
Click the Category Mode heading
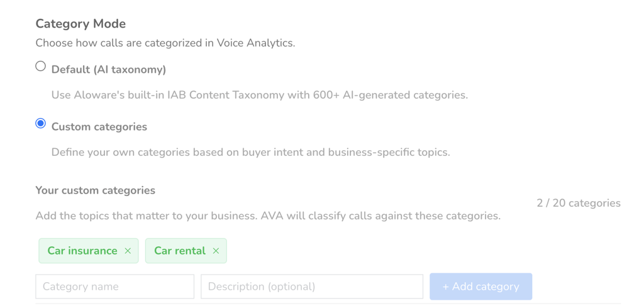pyautogui.click(x=80, y=24)
